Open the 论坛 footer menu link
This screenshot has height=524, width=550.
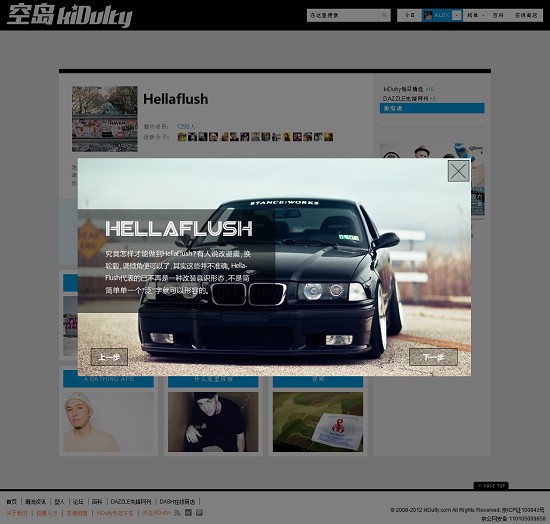tap(78, 502)
